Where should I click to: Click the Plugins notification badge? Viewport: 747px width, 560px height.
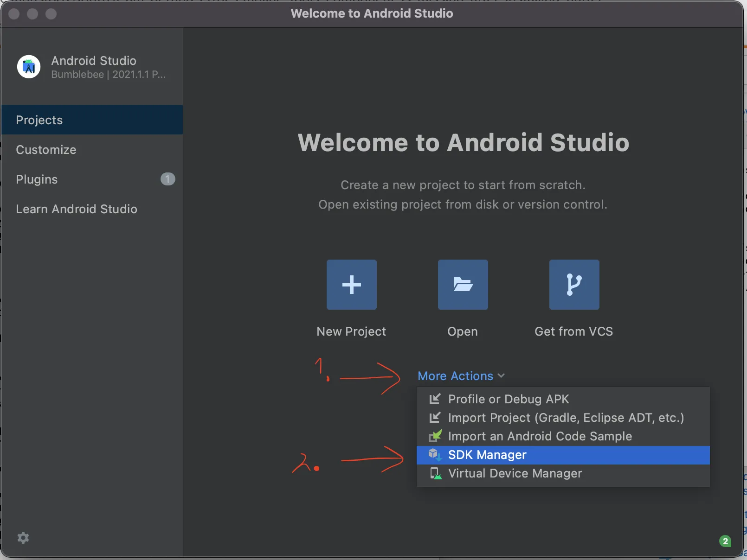pyautogui.click(x=167, y=179)
